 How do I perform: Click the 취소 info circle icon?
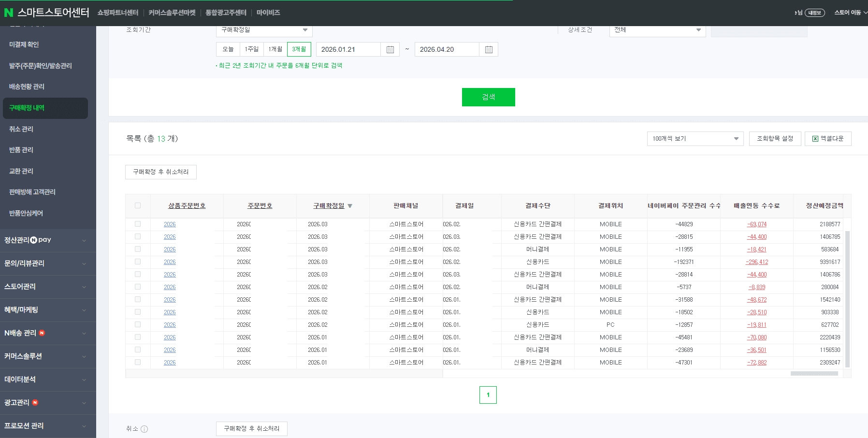click(x=144, y=429)
